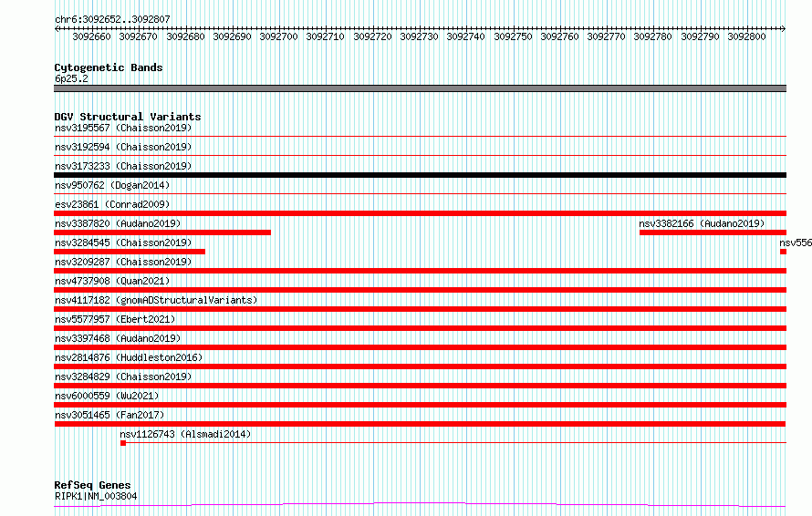Click ruler position 3092680
The width and height of the screenshot is (812, 516).
pos(185,36)
